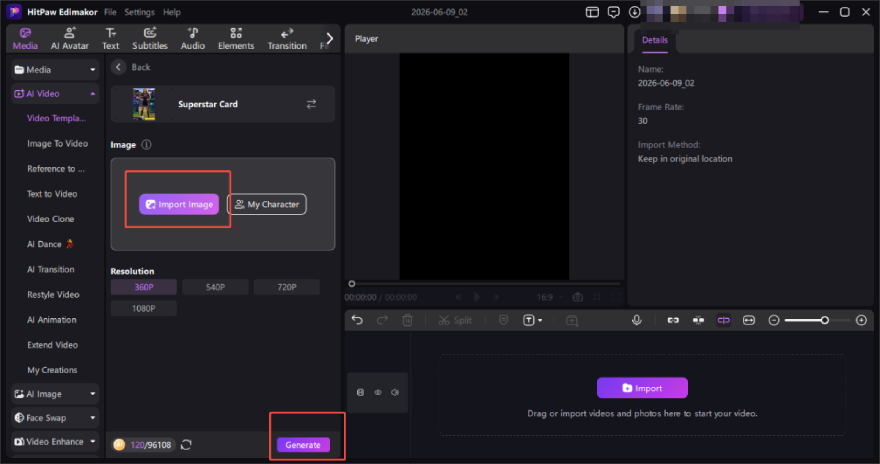Open the Media tab

pyautogui.click(x=25, y=39)
